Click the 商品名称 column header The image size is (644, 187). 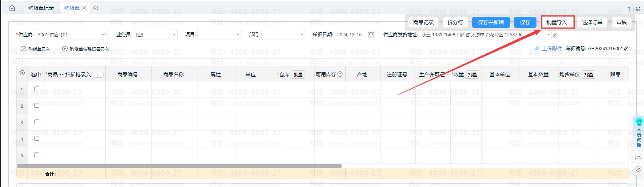(174, 74)
